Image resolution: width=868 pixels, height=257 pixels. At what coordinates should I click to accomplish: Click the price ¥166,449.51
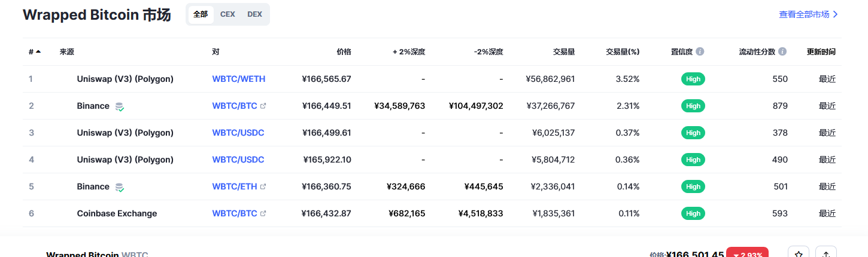pyautogui.click(x=326, y=106)
